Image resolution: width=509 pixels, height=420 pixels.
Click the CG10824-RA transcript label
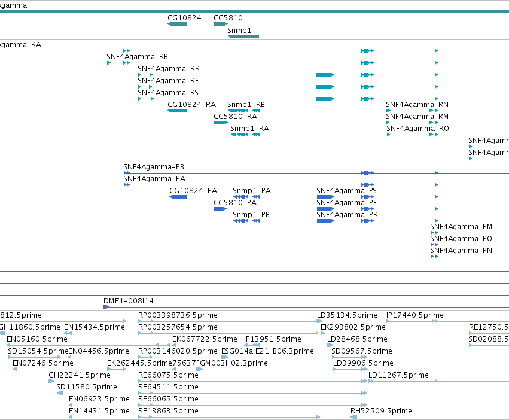click(x=191, y=105)
